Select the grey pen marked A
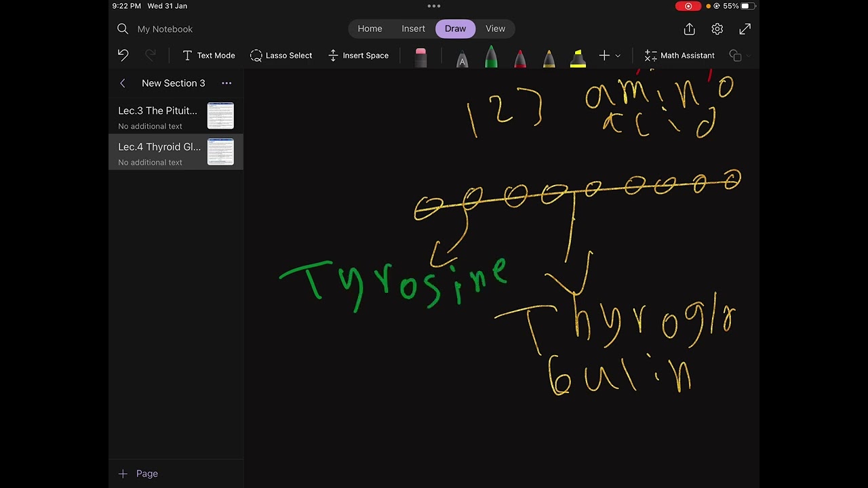Viewport: 868px width, 488px height. (462, 58)
